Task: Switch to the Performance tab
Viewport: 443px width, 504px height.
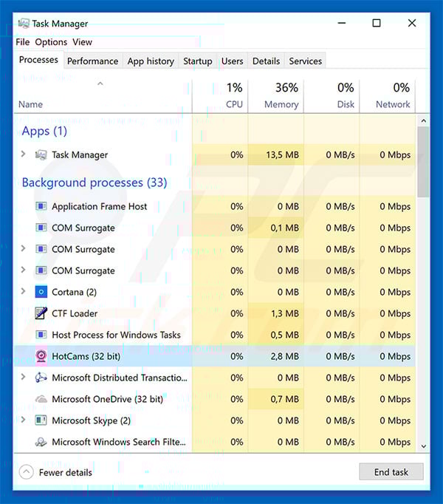Action: (x=92, y=61)
